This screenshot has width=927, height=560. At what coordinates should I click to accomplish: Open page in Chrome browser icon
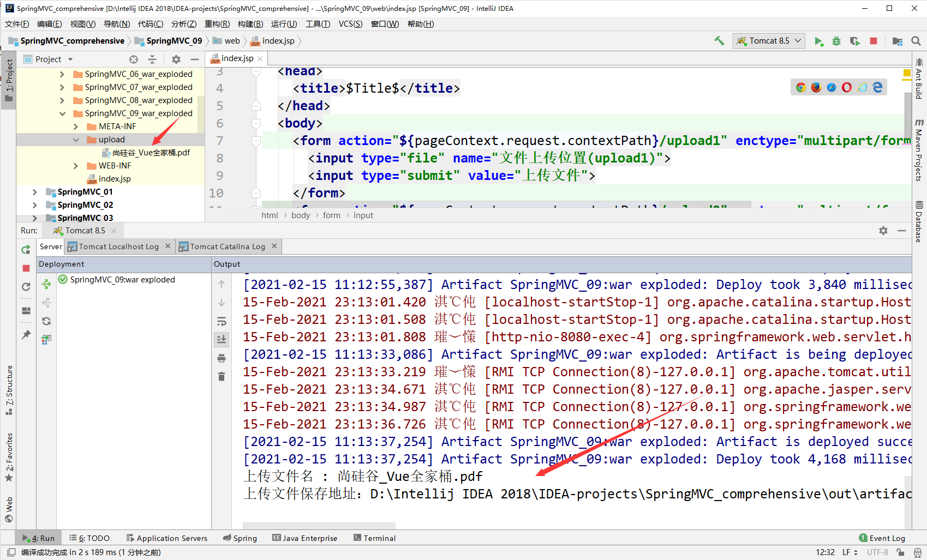click(x=800, y=87)
